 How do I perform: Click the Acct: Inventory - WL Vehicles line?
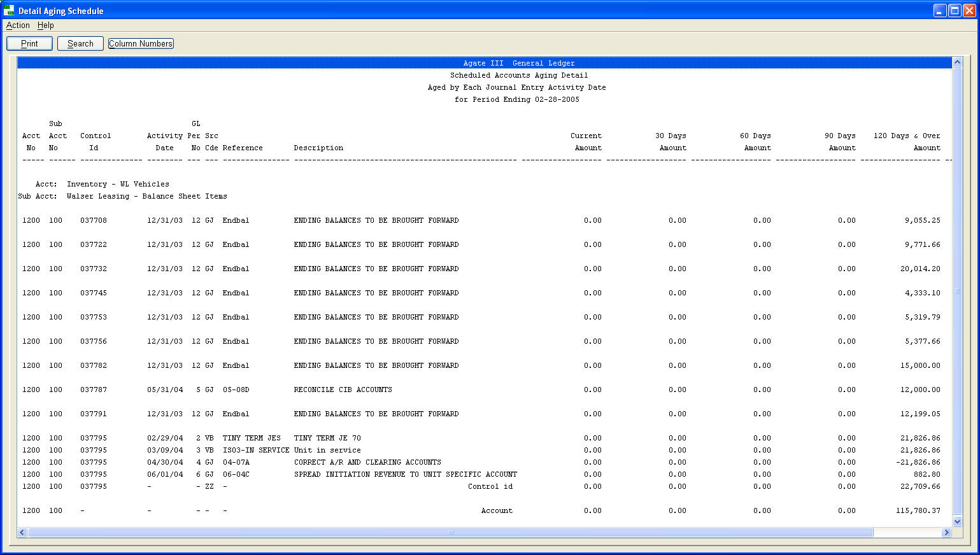102,184
